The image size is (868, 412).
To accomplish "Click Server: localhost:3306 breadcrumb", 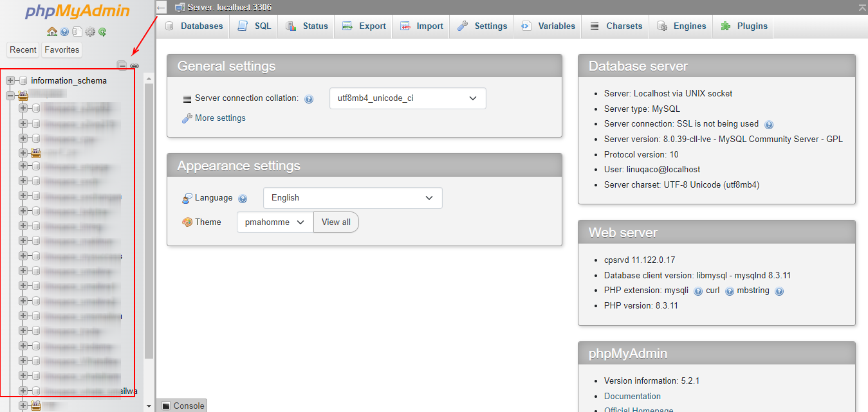I will [229, 7].
